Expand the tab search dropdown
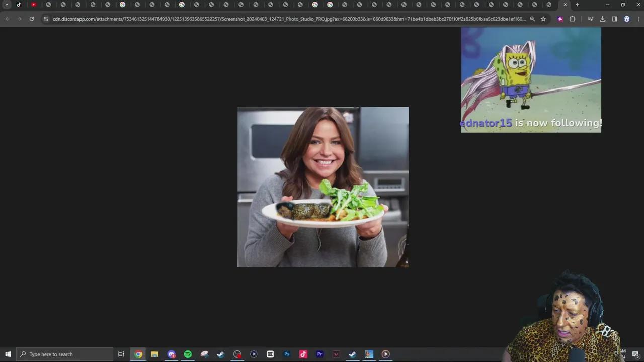This screenshot has width=644, height=362. 7,5
